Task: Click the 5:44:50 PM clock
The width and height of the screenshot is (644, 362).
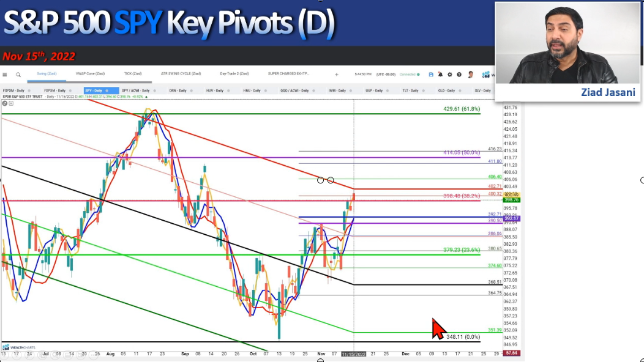Action: (362, 74)
